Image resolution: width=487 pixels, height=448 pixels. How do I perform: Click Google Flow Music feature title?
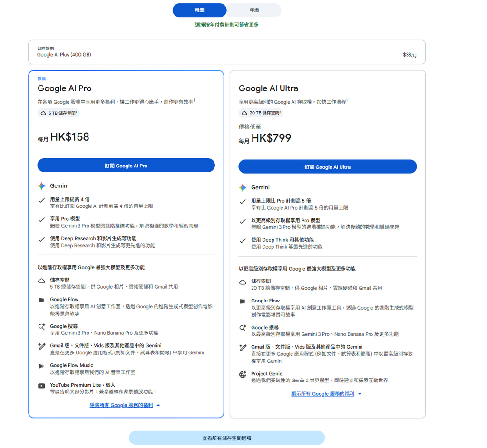click(x=71, y=365)
